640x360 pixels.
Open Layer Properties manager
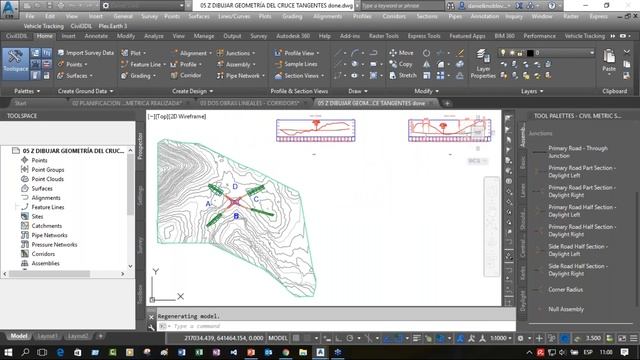[x=483, y=64]
